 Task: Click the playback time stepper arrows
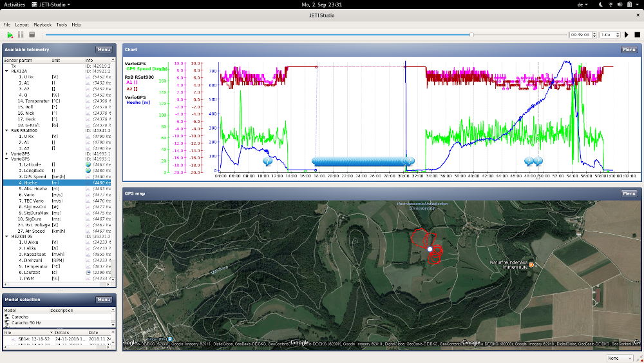pos(594,35)
